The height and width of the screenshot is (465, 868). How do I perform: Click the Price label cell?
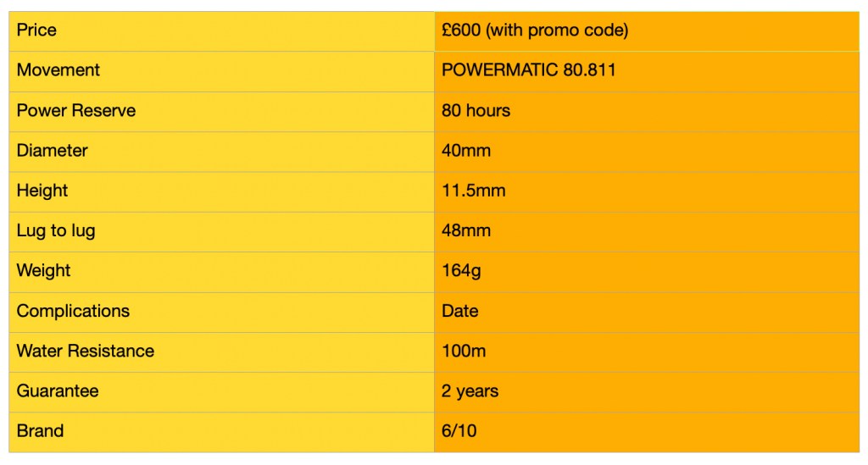point(37,30)
